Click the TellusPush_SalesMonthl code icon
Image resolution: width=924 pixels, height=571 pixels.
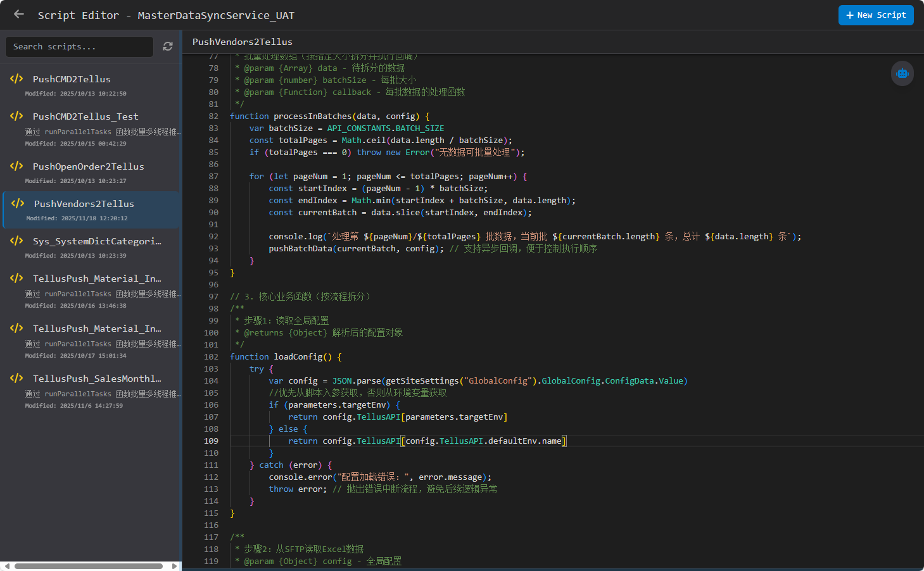click(16, 378)
